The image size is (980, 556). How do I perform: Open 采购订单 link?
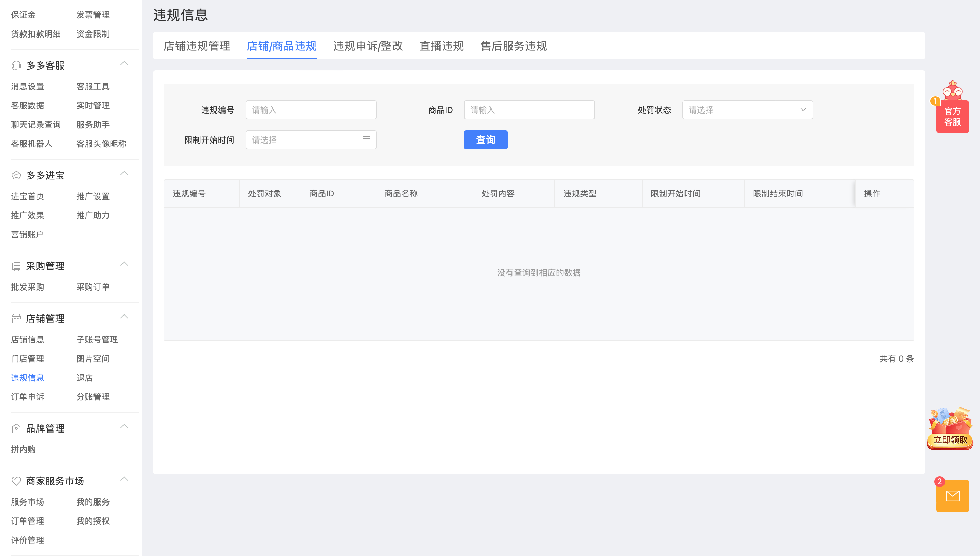pyautogui.click(x=93, y=287)
